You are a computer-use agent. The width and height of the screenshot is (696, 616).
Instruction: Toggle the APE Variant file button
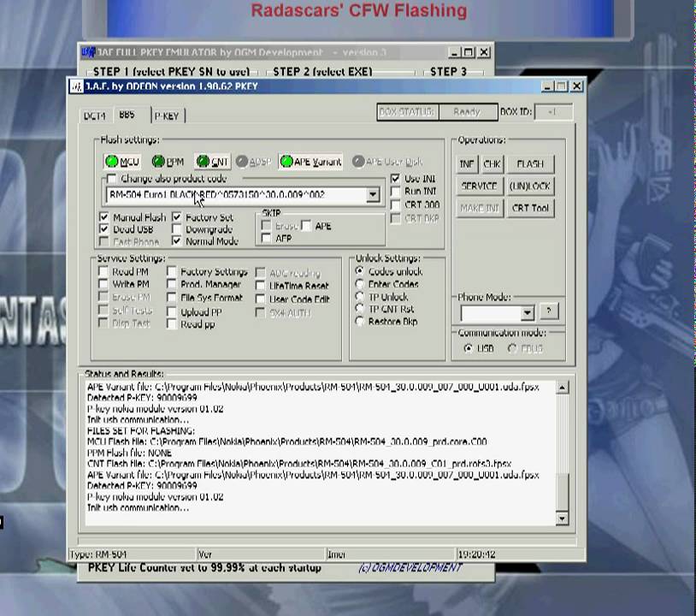click(310, 162)
